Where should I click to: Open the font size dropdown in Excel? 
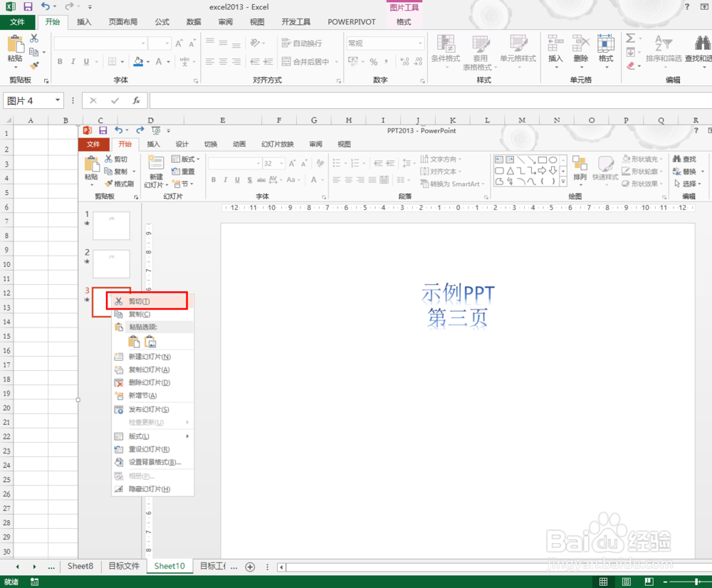[x=167, y=43]
